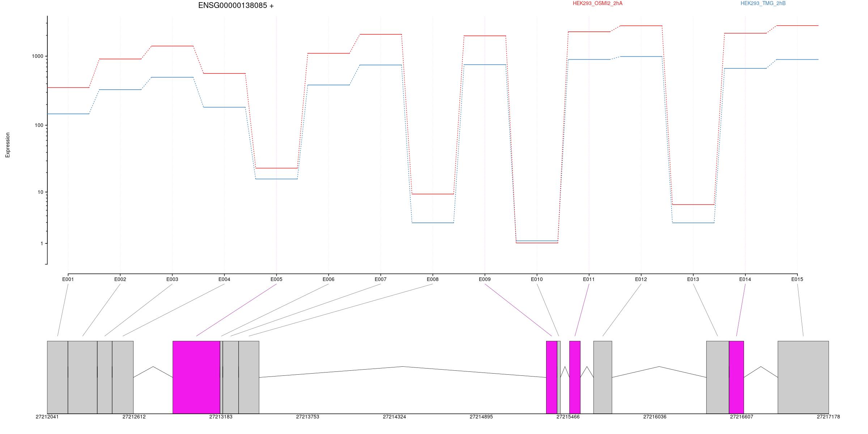Click genomic coordinate 27214895
This screenshot has height=434, width=868.
point(481,417)
